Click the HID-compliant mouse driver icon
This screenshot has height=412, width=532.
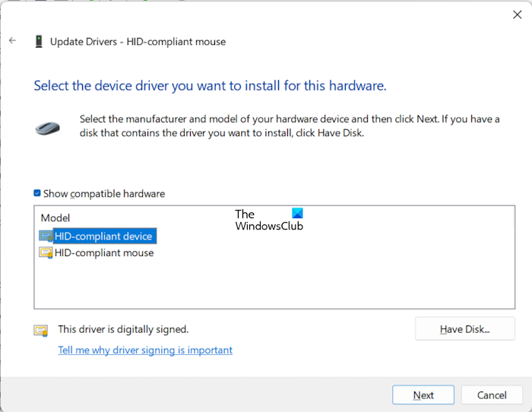coord(46,253)
